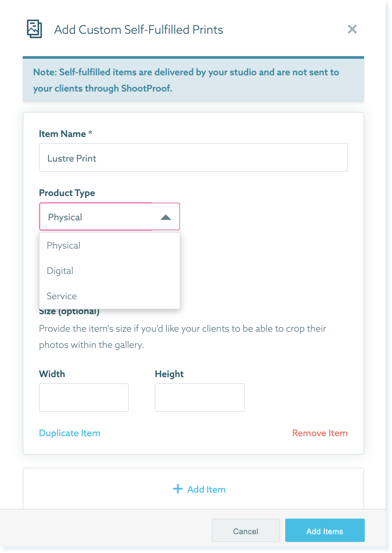The width and height of the screenshot is (392, 553).
Task: Collapse the Product Type list with the arrow
Action: coord(166,217)
